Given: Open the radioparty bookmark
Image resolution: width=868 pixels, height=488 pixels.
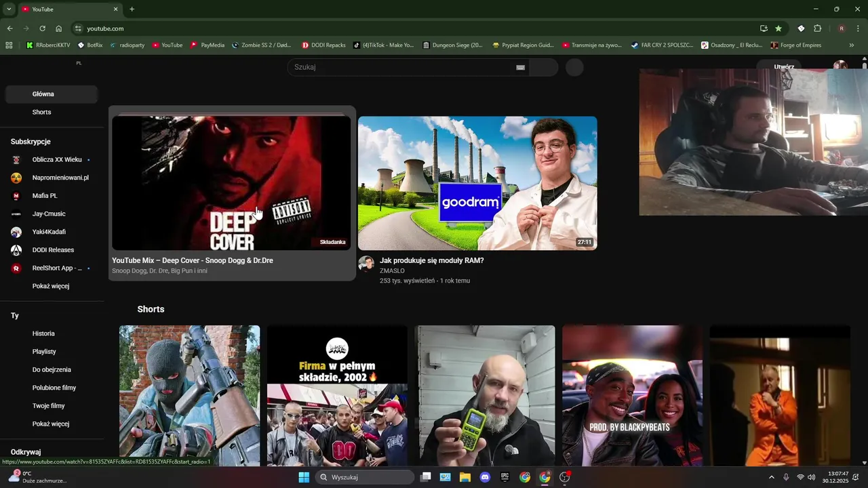Looking at the screenshot, I should pyautogui.click(x=127, y=45).
